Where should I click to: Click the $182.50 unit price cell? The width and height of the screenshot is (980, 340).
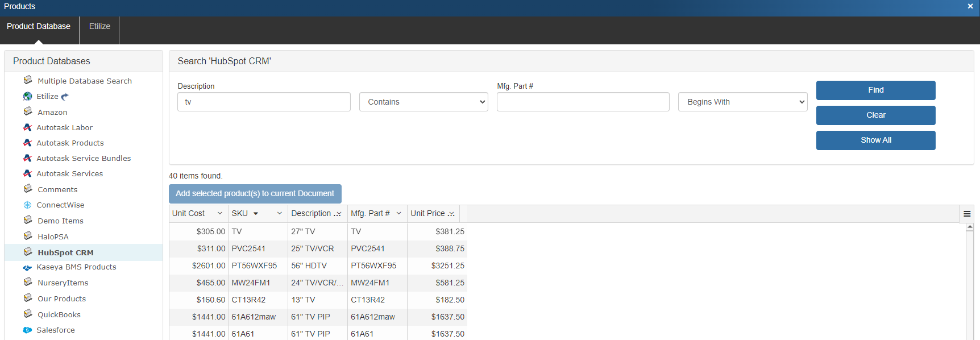click(x=437, y=300)
